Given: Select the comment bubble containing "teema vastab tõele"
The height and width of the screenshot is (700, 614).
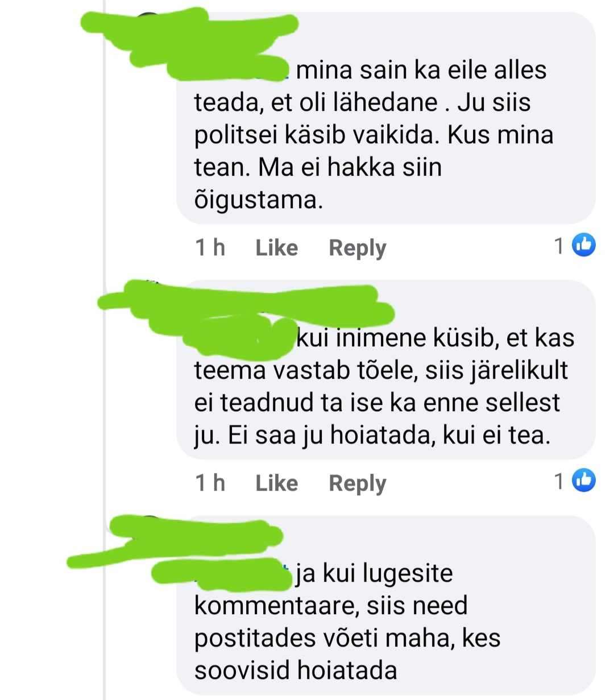Looking at the screenshot, I should pos(386,370).
